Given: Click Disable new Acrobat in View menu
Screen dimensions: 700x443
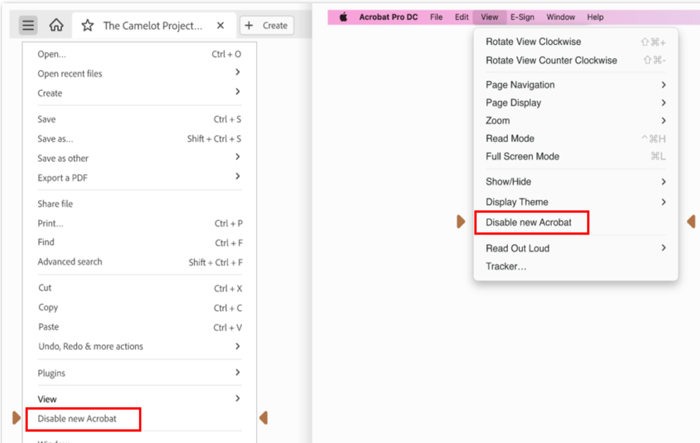Looking at the screenshot, I should tap(532, 222).
